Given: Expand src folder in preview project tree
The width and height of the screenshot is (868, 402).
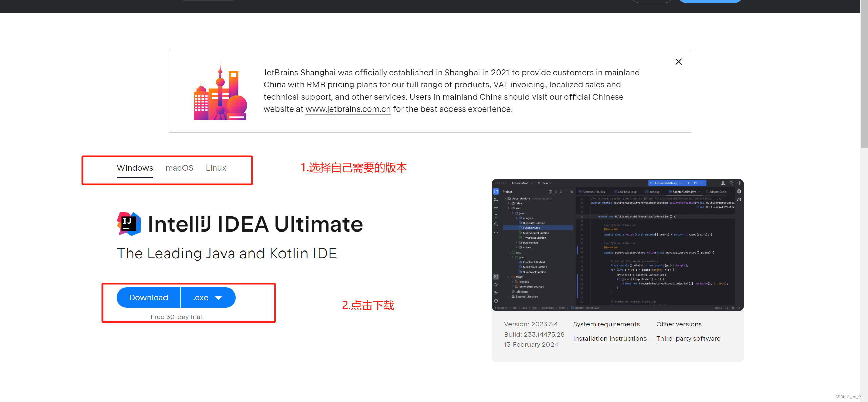Looking at the screenshot, I should pos(509,208).
